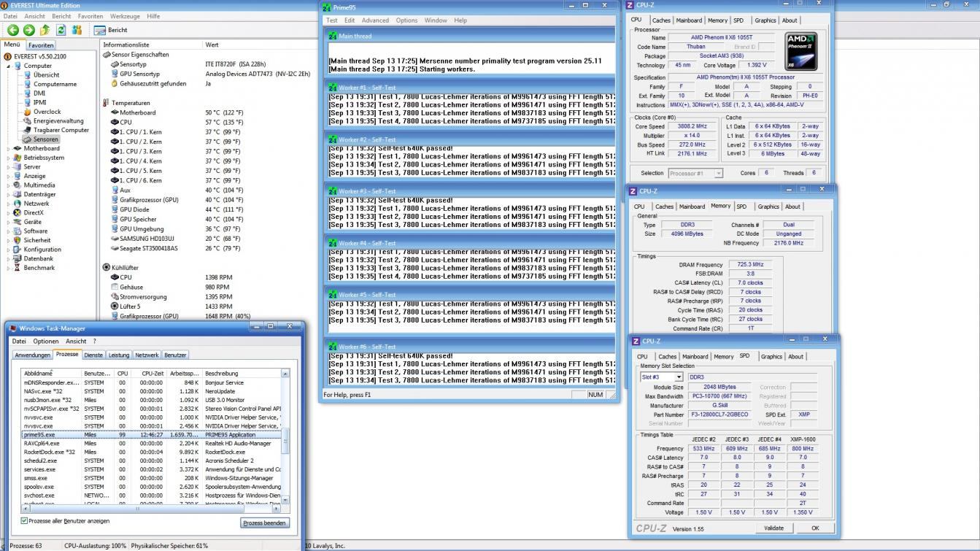Click the green Back arrow in EVEREST

13,30
